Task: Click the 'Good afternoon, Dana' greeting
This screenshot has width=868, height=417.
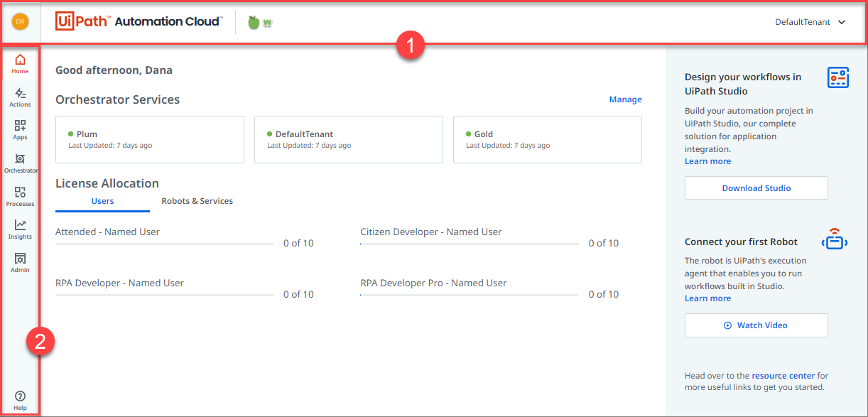Action: [114, 70]
